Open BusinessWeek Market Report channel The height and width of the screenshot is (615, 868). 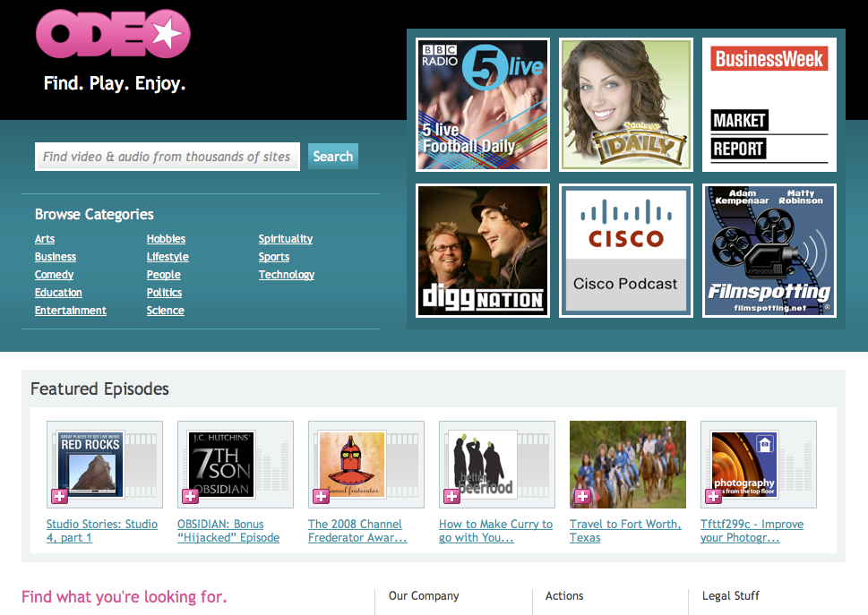point(769,105)
